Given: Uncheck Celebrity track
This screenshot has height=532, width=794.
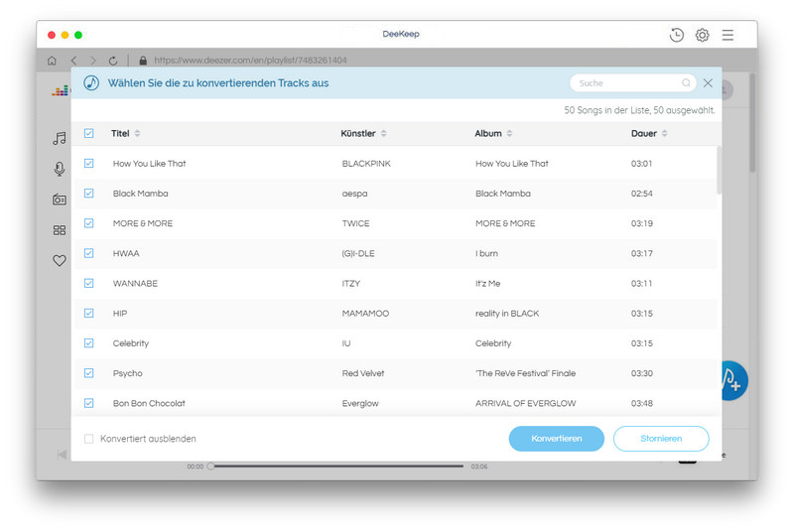Looking at the screenshot, I should (x=89, y=342).
